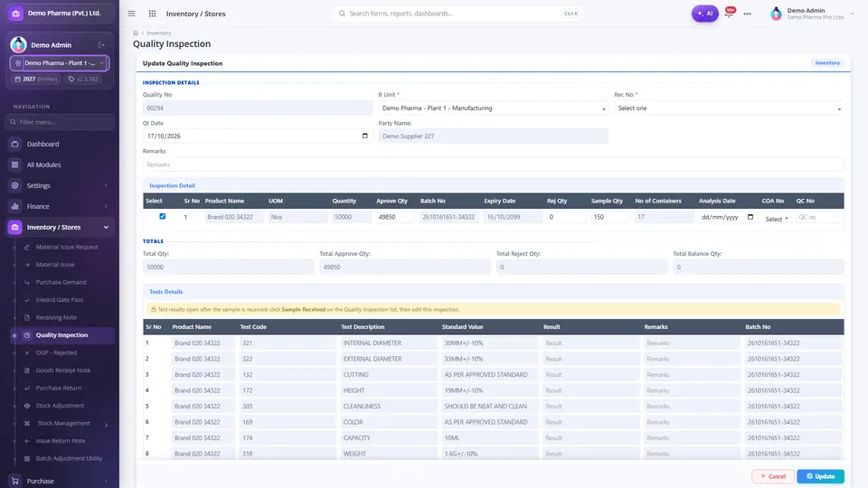This screenshot has height=488, width=868.
Task: Click the Remarks input field
Action: coord(494,164)
